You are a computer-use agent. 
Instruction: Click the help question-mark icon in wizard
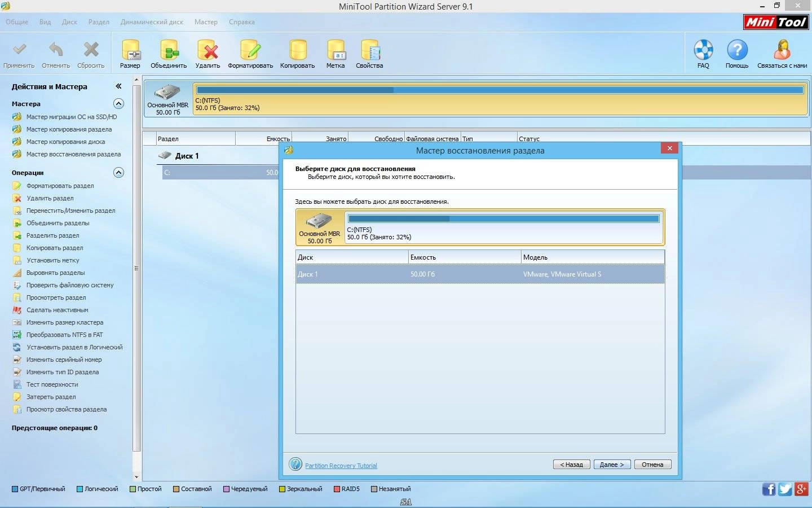295,464
